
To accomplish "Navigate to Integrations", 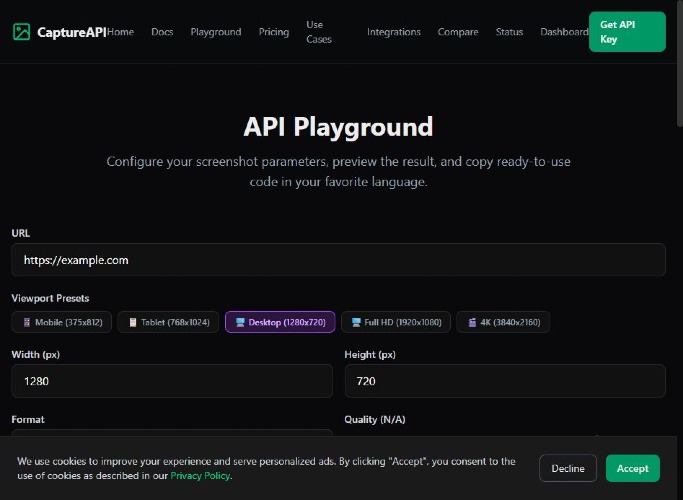I will coord(393,32).
